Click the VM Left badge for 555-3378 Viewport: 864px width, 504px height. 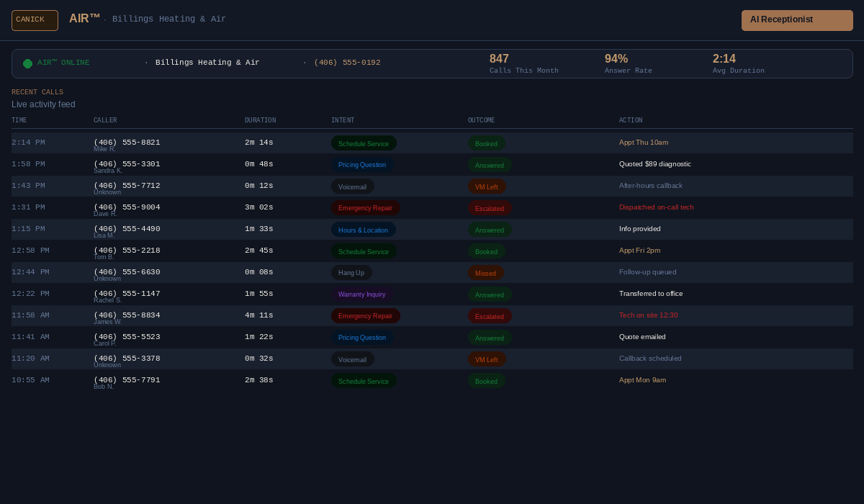[487, 359]
